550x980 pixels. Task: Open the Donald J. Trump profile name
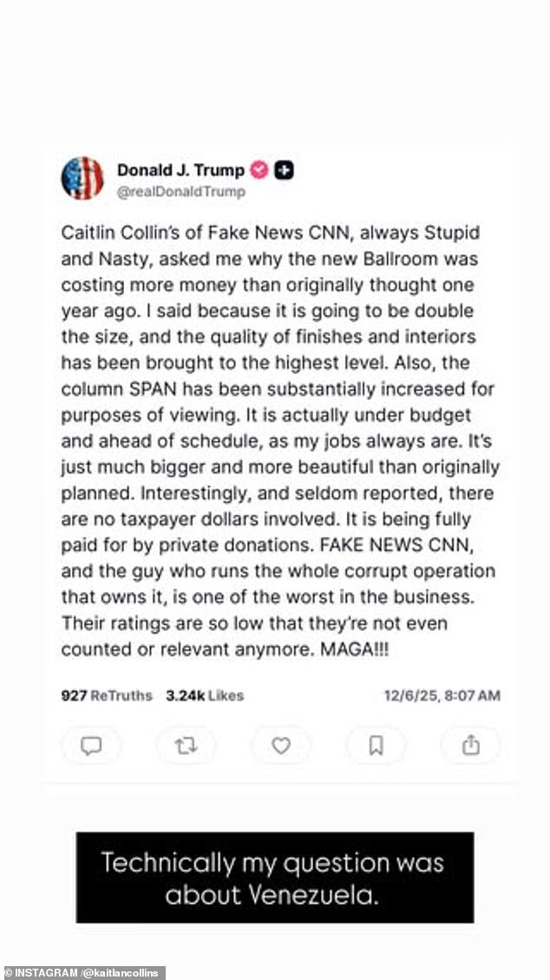(x=180, y=170)
